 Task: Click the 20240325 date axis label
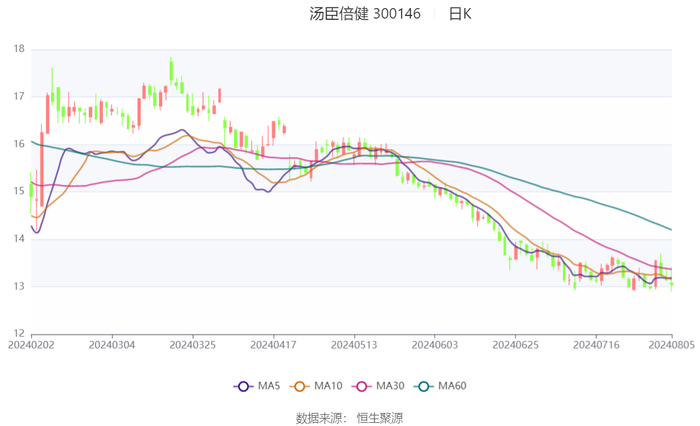(193, 345)
